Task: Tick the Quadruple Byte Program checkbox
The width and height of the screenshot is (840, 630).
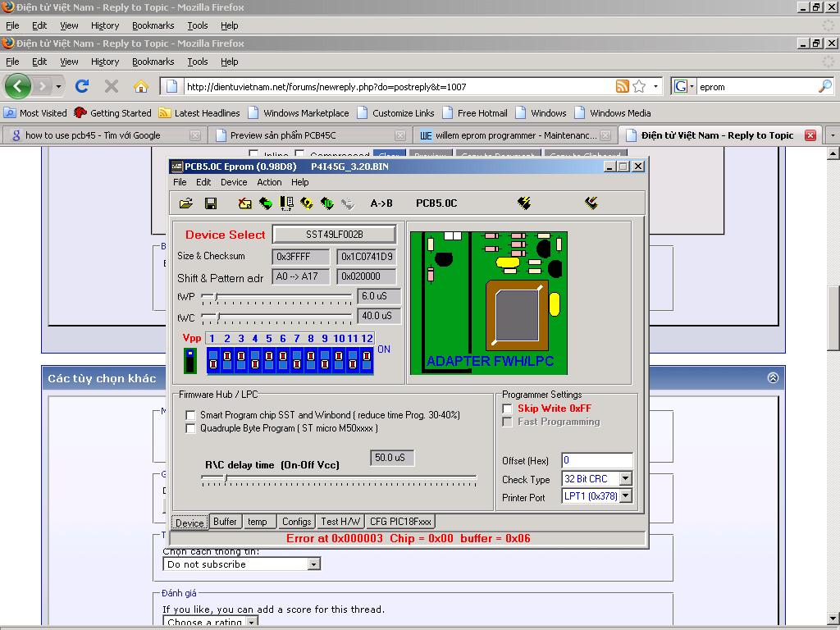Action: tap(191, 428)
